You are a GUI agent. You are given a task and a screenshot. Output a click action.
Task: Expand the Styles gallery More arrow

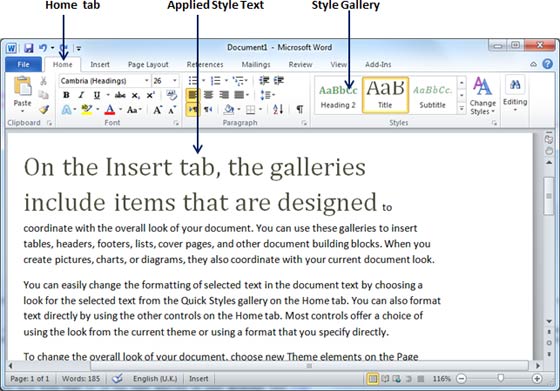coord(462,108)
